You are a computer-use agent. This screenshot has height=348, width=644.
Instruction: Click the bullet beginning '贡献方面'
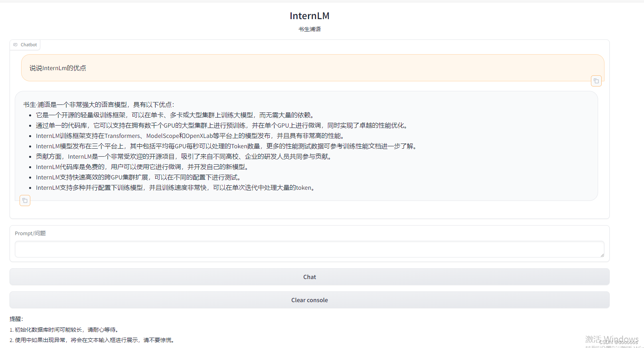pyautogui.click(x=185, y=156)
